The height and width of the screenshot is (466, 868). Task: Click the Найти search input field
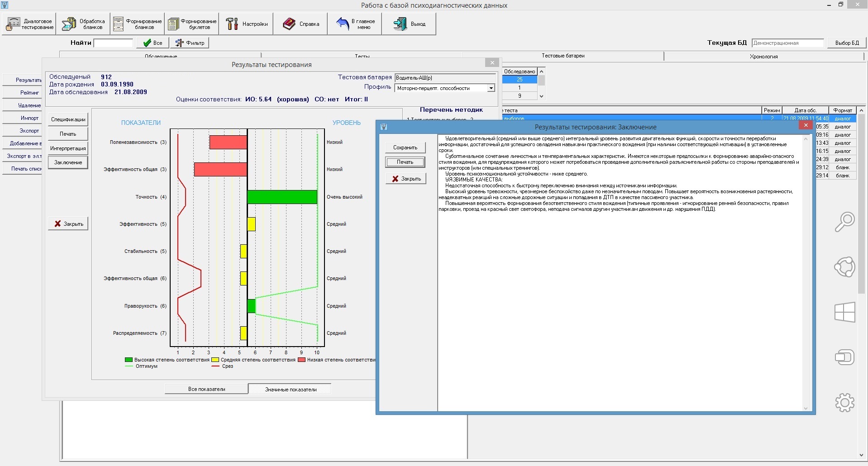pos(113,43)
